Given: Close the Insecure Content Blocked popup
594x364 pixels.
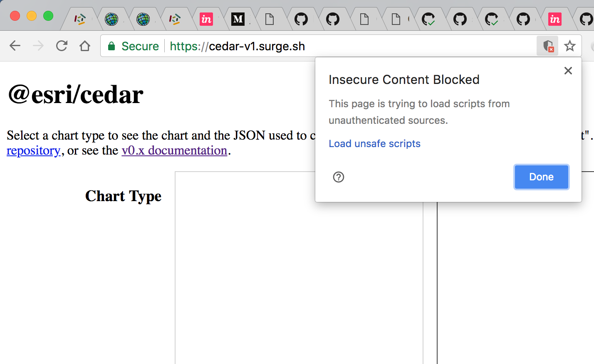Looking at the screenshot, I should coord(568,71).
